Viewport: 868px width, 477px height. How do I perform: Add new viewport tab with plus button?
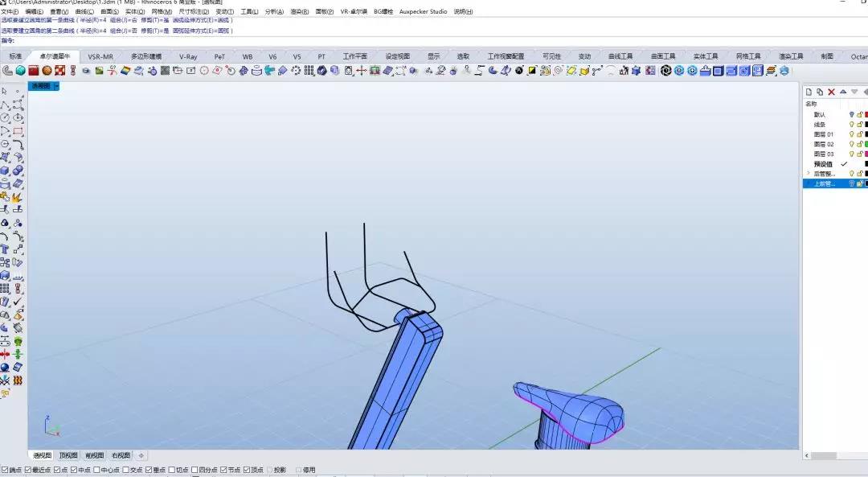click(x=141, y=455)
